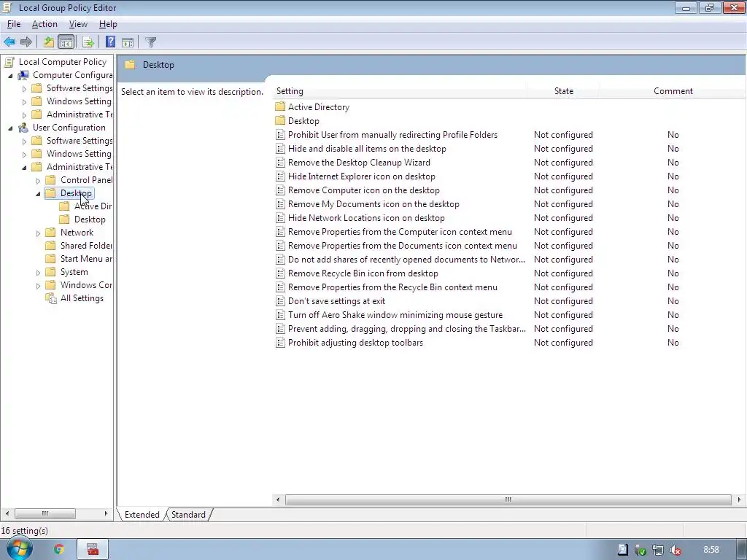Select 'Remove the Desktop Cleanup Wizard' setting
Viewport: 747px width, 560px height.
coord(359,163)
